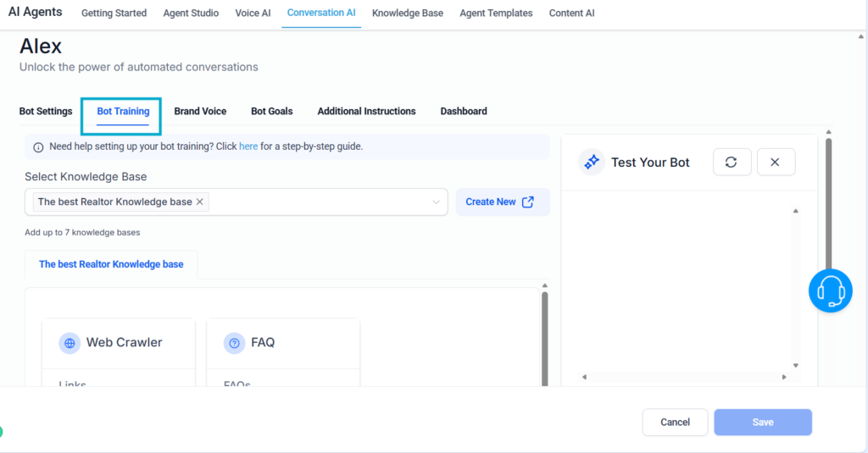868x453 pixels.
Task: Click the info icon in help banner
Action: pyautogui.click(x=38, y=147)
